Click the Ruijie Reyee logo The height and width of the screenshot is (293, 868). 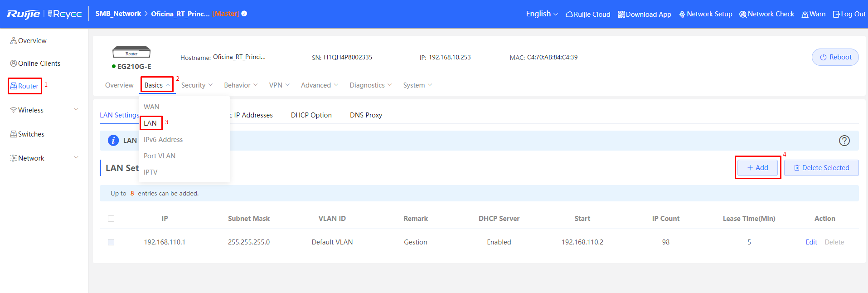click(44, 14)
